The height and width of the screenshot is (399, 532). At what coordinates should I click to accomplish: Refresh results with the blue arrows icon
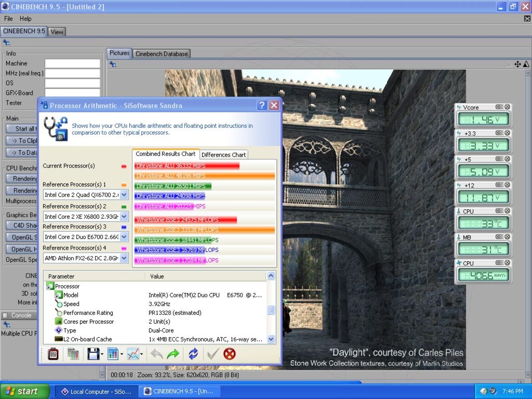(193, 354)
